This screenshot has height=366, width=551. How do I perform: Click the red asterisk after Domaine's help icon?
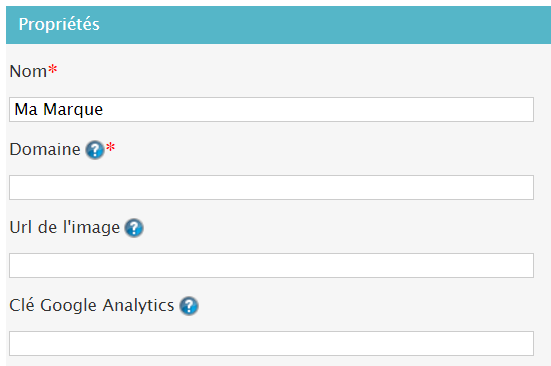(110, 146)
